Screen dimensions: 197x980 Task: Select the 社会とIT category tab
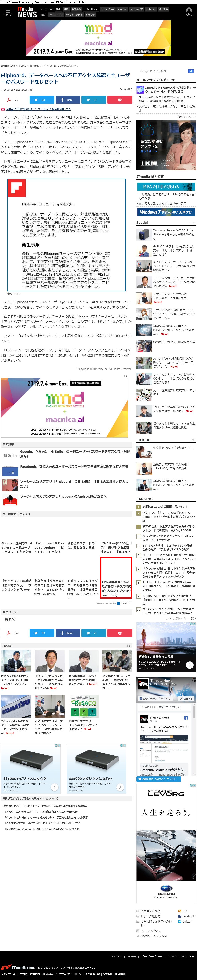point(122,9)
